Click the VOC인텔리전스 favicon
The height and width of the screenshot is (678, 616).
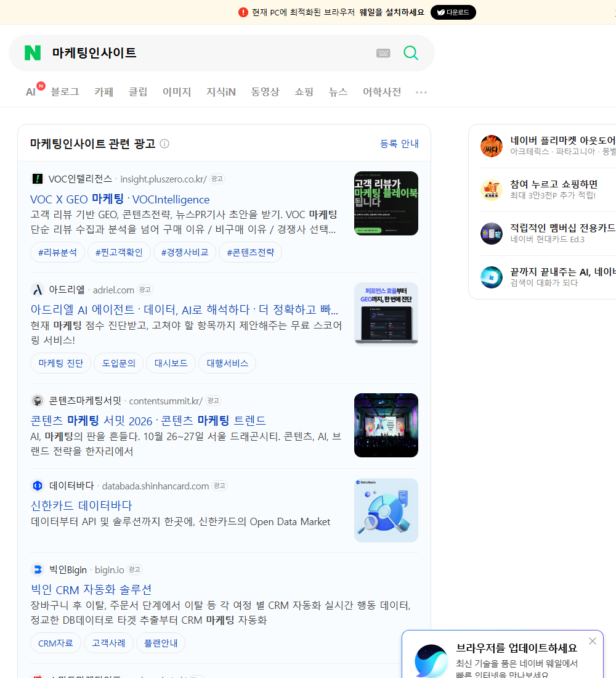tap(38, 179)
